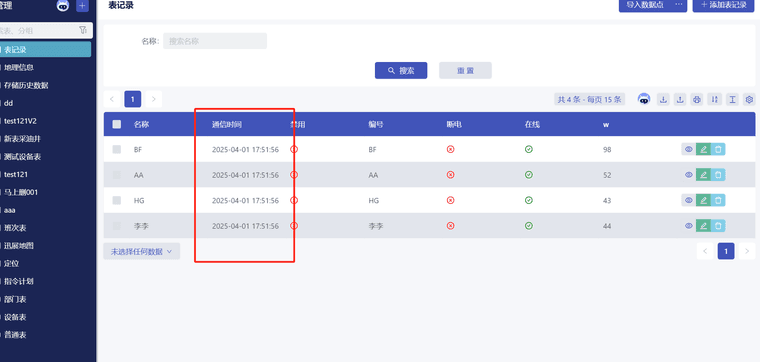Select 表记录 in the sidebar
This screenshot has height=362, width=760.
click(x=45, y=49)
